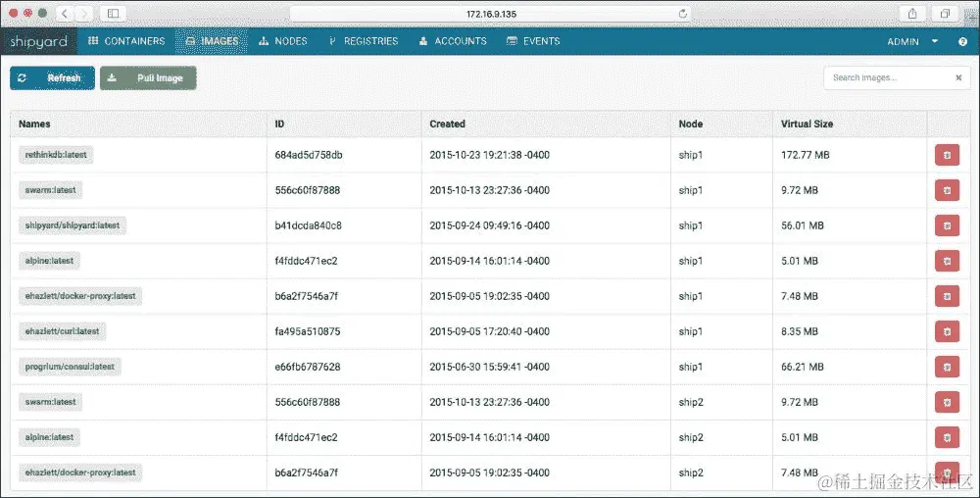Delete shipyard/shipyard:latest image

click(947, 225)
